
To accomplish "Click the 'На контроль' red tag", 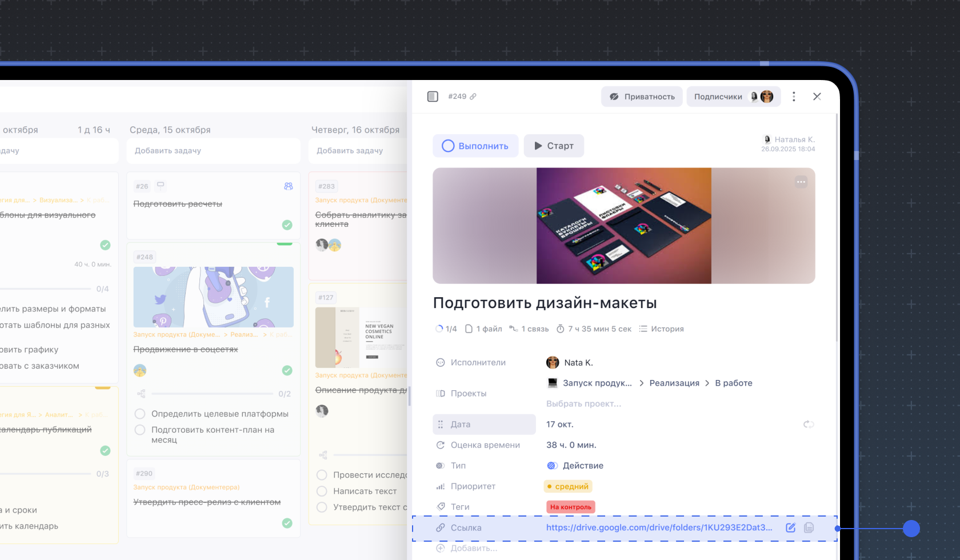I will click(570, 507).
